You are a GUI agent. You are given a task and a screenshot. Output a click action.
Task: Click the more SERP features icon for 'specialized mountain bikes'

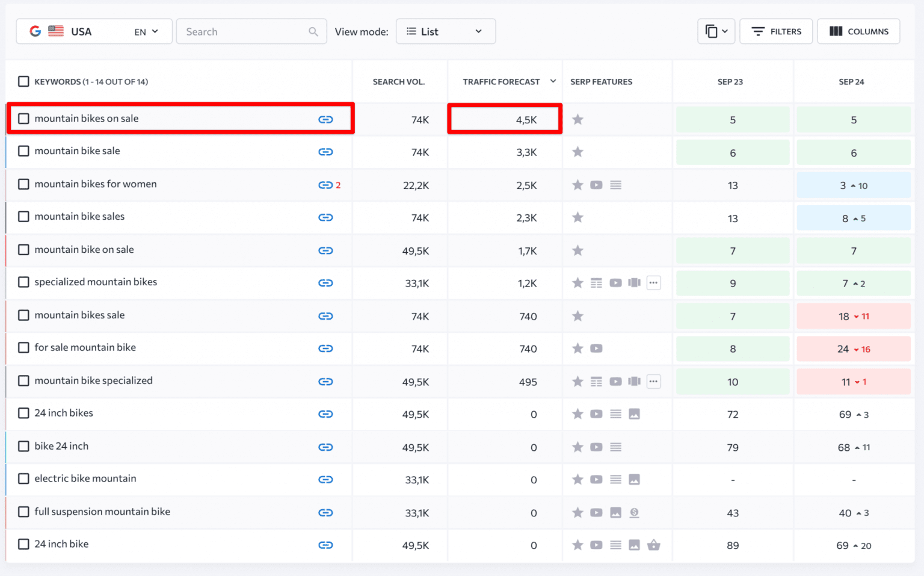pos(654,283)
